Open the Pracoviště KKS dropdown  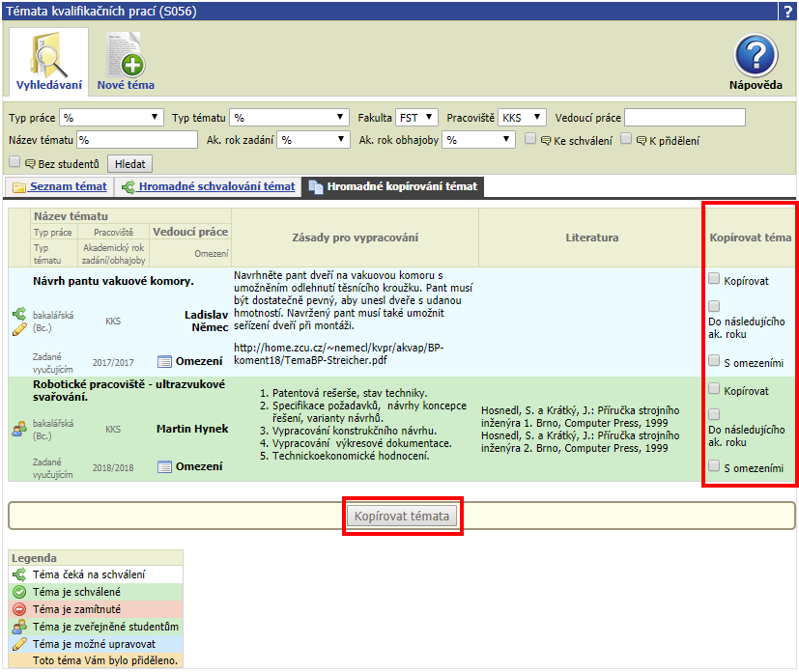point(522,118)
